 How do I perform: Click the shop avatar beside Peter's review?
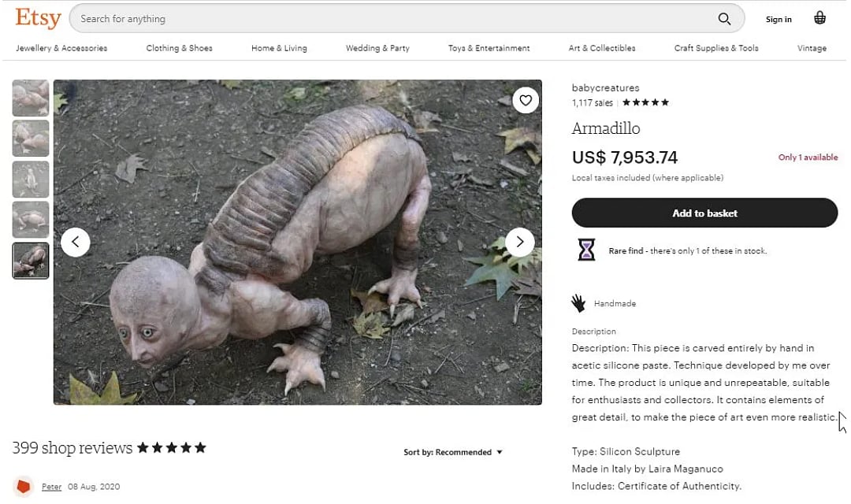[x=23, y=487]
